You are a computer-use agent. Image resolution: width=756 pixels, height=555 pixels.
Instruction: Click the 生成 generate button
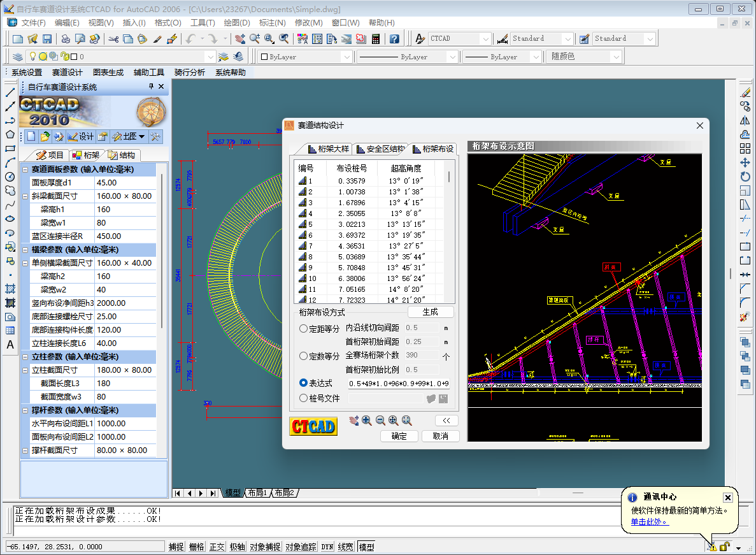(x=430, y=312)
